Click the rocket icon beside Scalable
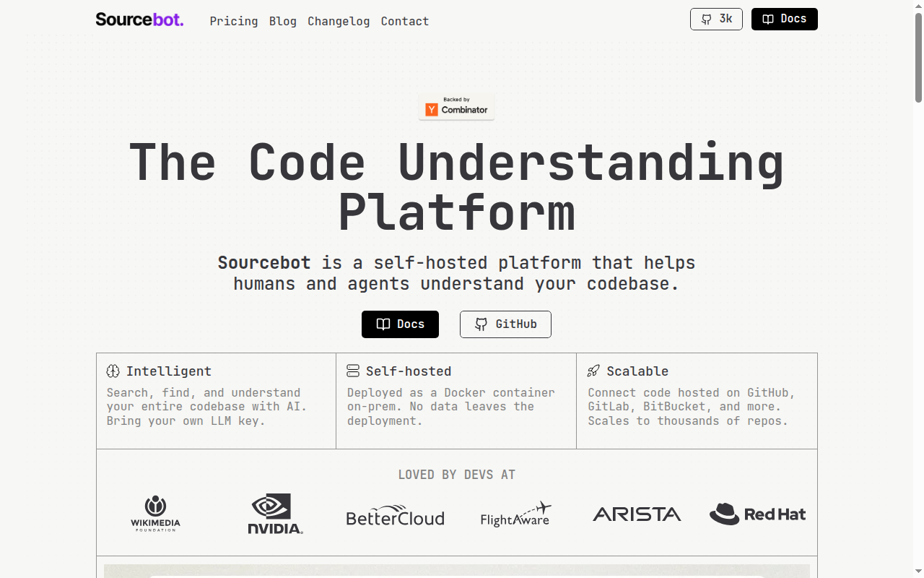 [593, 371]
